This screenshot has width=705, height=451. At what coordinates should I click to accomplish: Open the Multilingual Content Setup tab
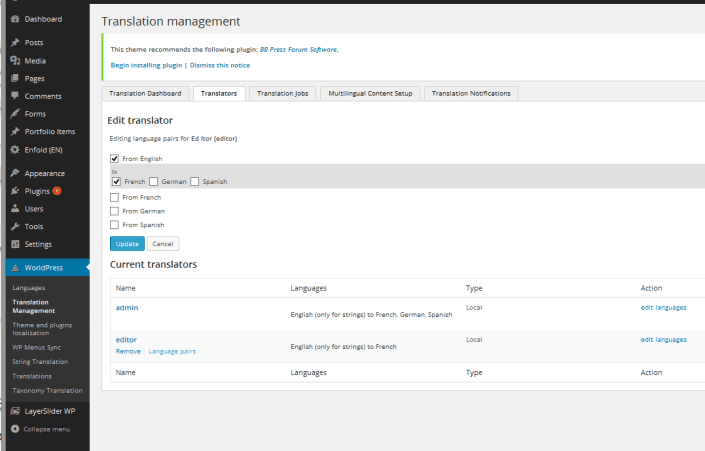[x=370, y=94]
